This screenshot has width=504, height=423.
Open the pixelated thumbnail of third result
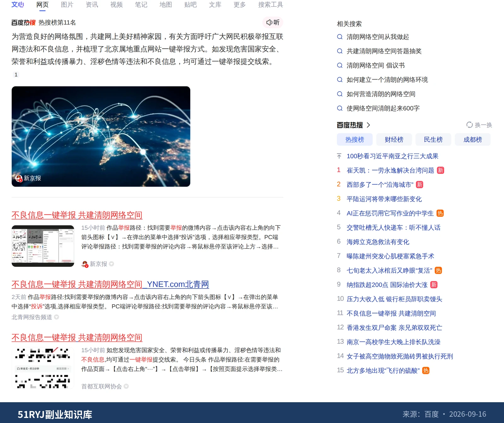[x=43, y=368]
